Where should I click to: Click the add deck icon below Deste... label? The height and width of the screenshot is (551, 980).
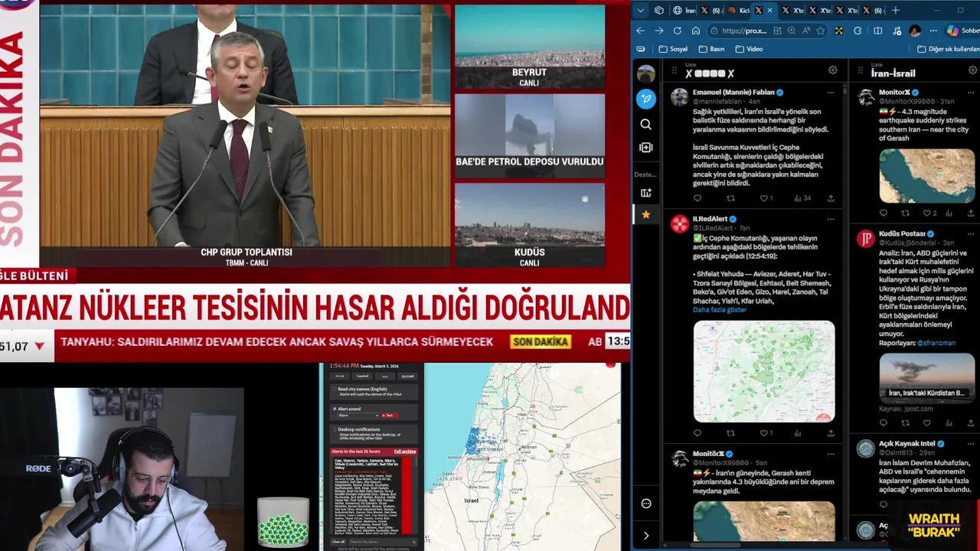(x=646, y=193)
